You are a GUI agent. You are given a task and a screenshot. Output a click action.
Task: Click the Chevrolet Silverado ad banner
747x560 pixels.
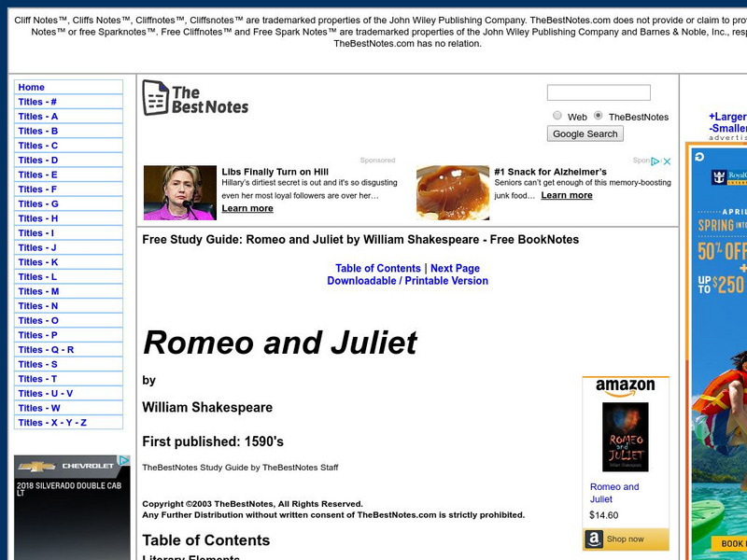pos(72,508)
